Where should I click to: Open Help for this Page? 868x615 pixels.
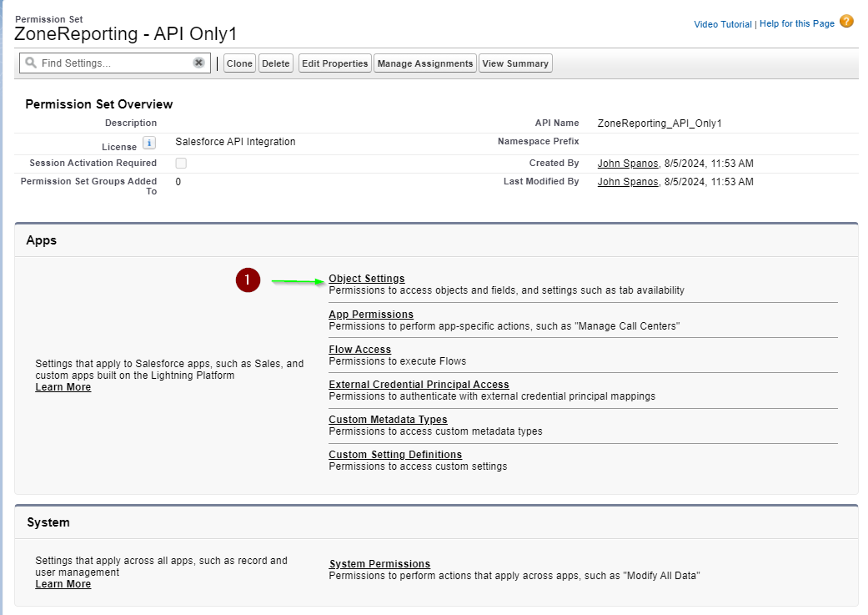pos(797,23)
